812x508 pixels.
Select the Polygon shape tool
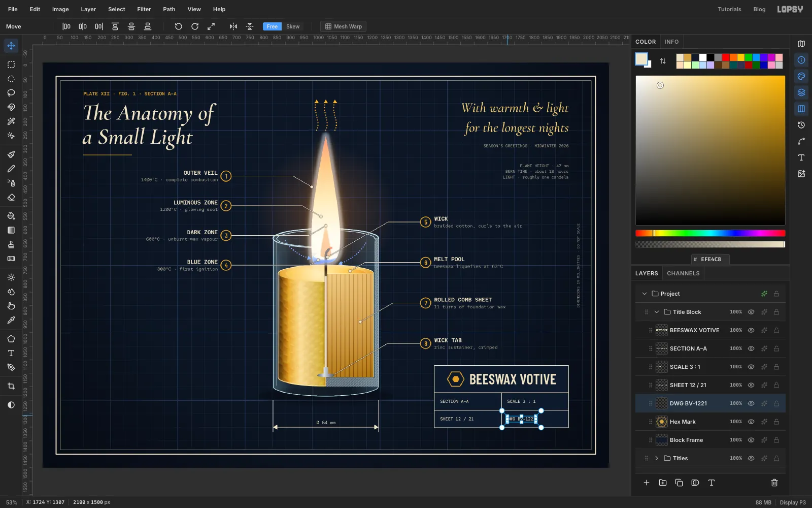11,339
